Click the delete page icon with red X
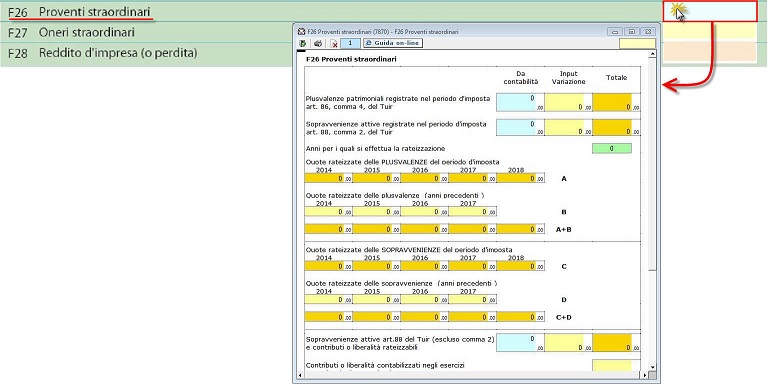768x384 pixels. 334,44
